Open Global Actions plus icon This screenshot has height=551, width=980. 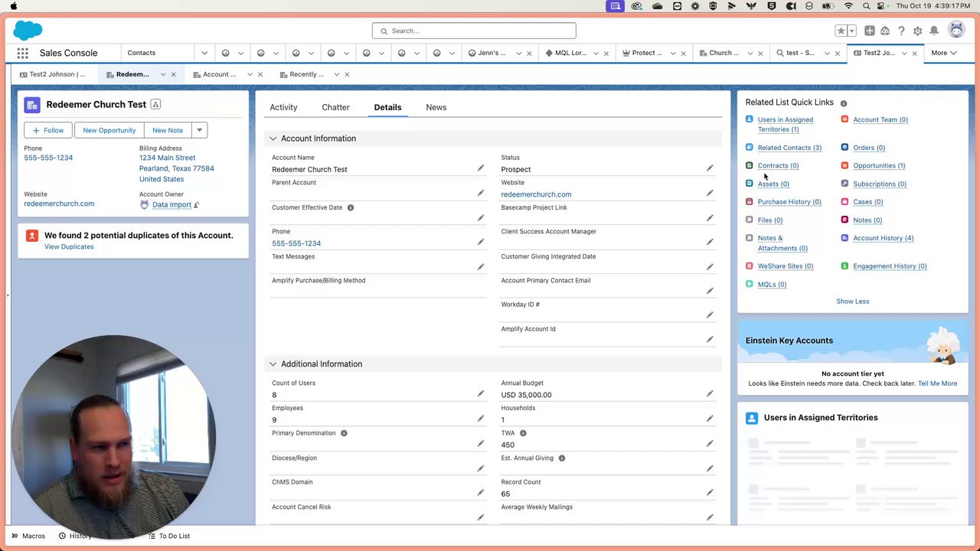pos(870,31)
